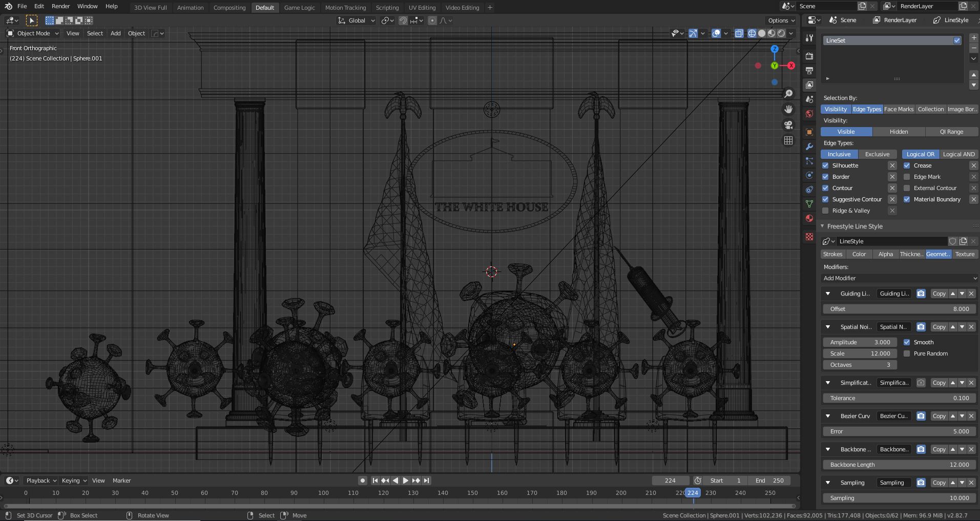The height and width of the screenshot is (521, 980).
Task: Enable External Contour checkbox
Action: (x=907, y=188)
